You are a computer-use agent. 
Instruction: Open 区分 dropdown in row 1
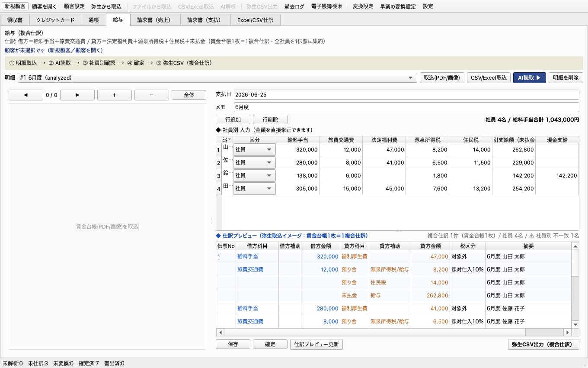(x=254, y=149)
